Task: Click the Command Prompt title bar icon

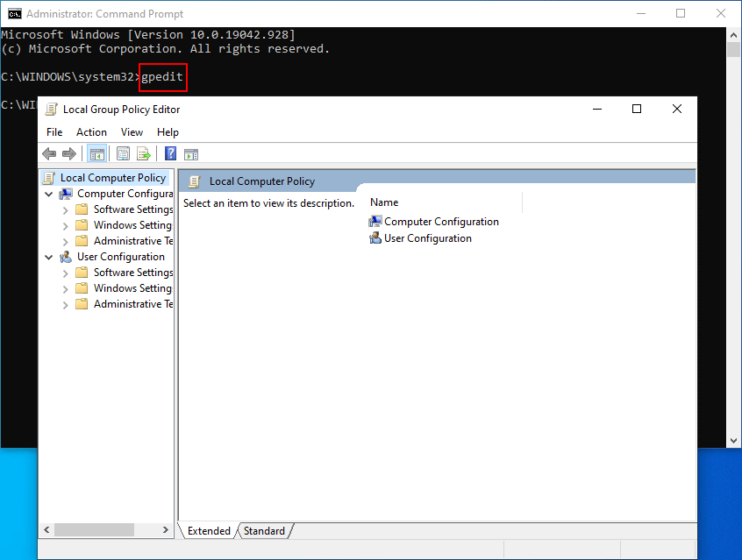Action: click(14, 14)
